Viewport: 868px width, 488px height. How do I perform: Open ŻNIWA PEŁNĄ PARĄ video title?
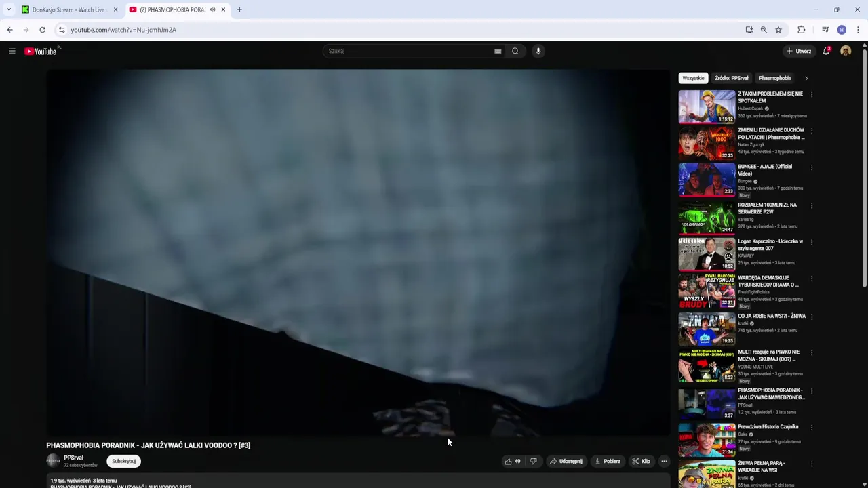point(762,467)
